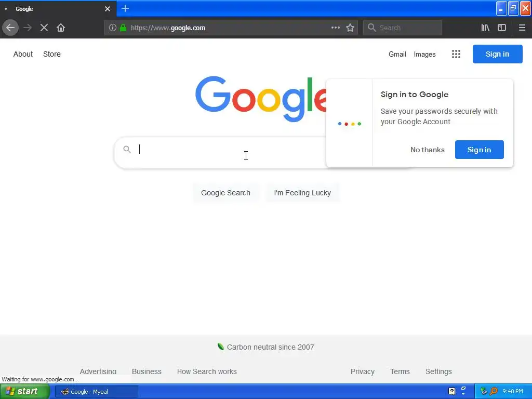Open page actions three-dot menu in address bar
Image resolution: width=532 pixels, height=399 pixels.
[x=335, y=28]
